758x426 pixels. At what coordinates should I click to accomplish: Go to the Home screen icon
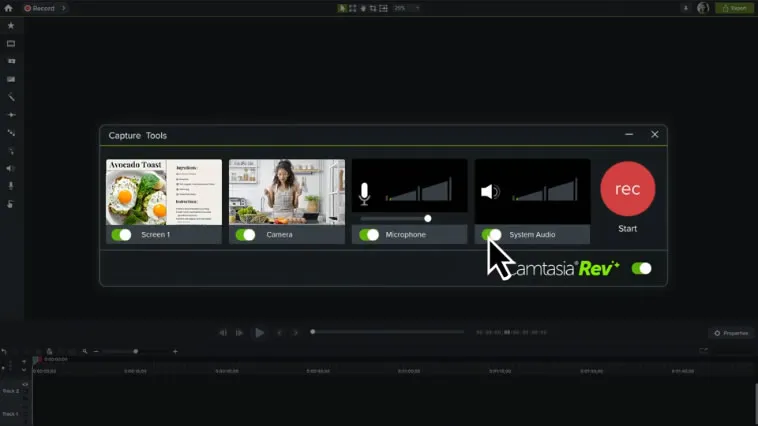[8, 8]
